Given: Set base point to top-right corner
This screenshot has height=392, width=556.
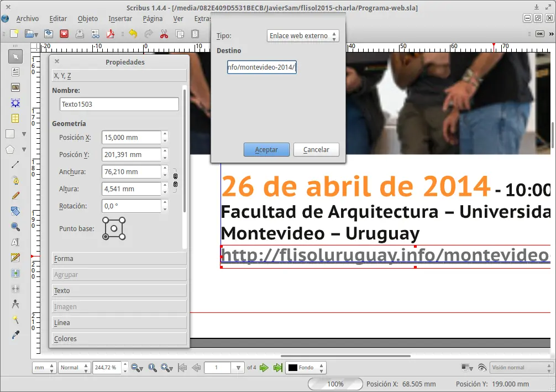Looking at the screenshot, I should [122, 221].
